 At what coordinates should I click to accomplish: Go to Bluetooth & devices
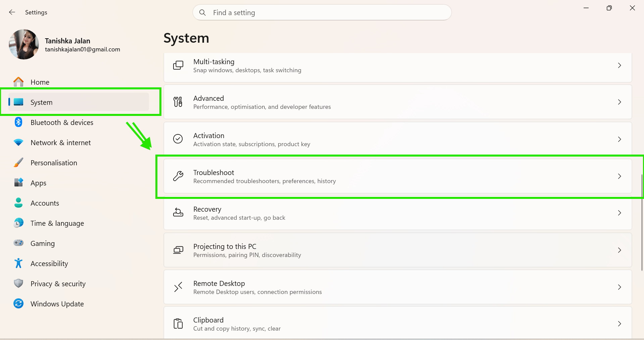(x=79, y=122)
